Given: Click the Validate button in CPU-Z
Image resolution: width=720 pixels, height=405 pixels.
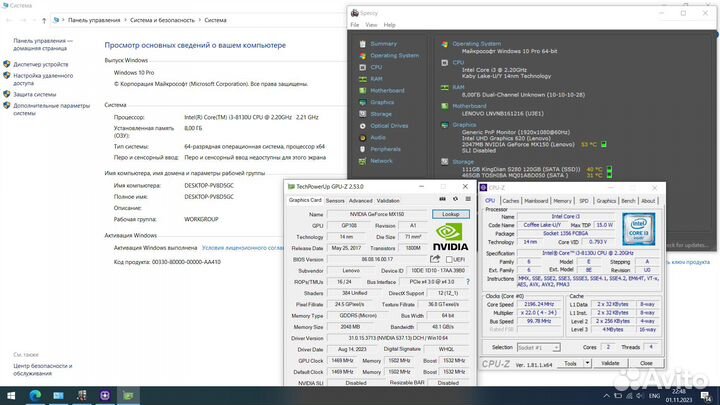Looking at the screenshot, I should click(610, 363).
